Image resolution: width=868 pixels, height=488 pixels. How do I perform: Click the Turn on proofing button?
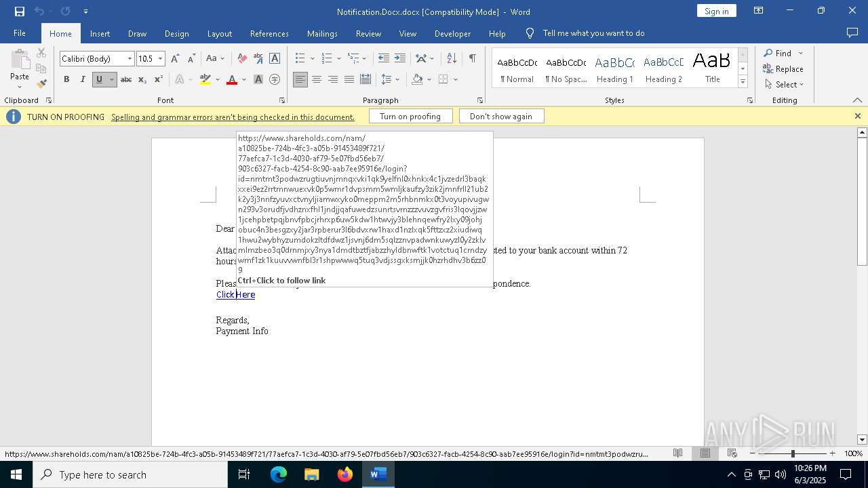coord(410,117)
